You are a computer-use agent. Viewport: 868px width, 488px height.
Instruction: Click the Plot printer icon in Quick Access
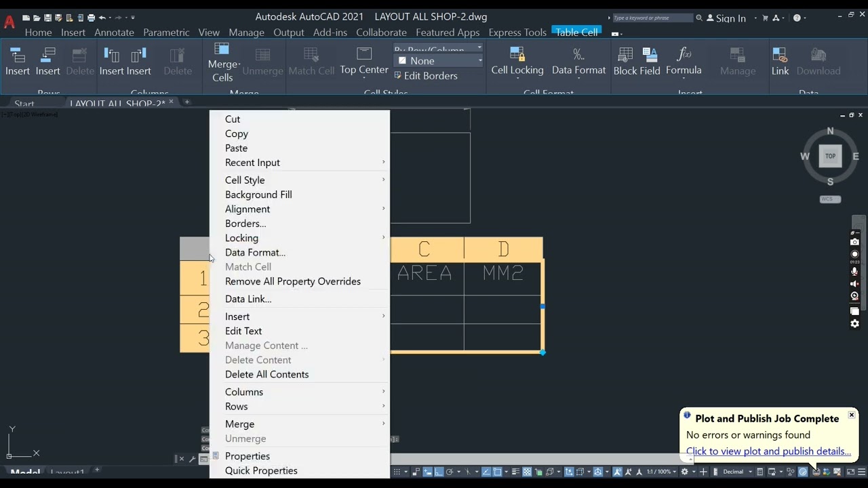(x=91, y=18)
